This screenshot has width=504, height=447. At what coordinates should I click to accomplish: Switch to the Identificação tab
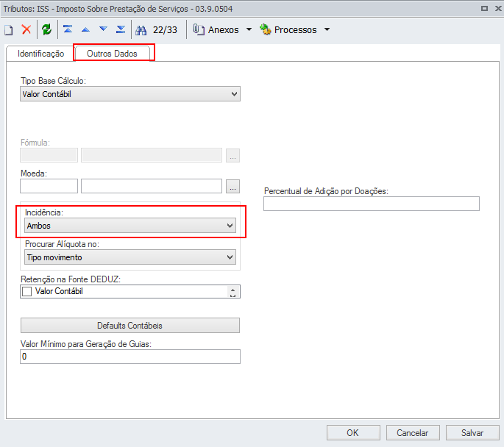40,54
